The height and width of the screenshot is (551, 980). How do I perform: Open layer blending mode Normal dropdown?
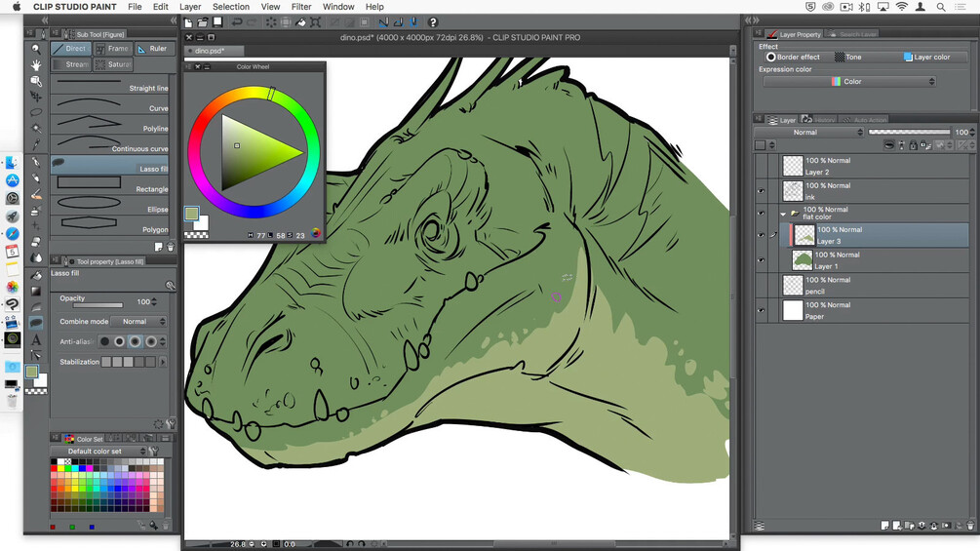click(x=808, y=133)
